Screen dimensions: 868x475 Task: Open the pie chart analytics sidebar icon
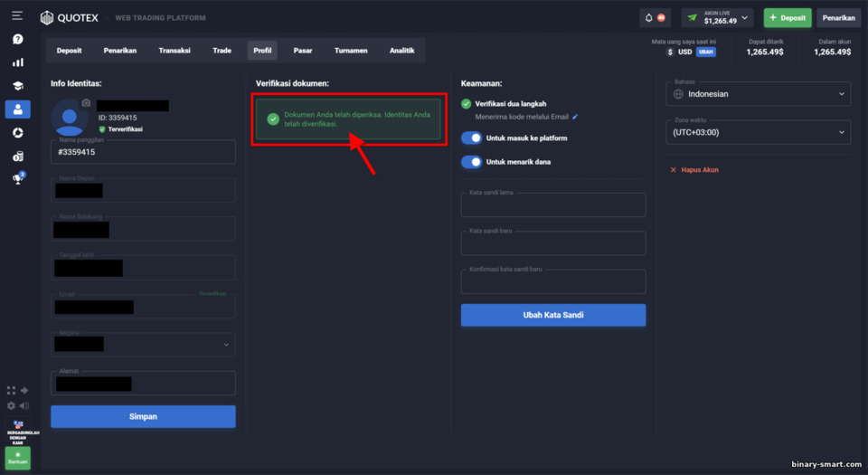click(18, 133)
